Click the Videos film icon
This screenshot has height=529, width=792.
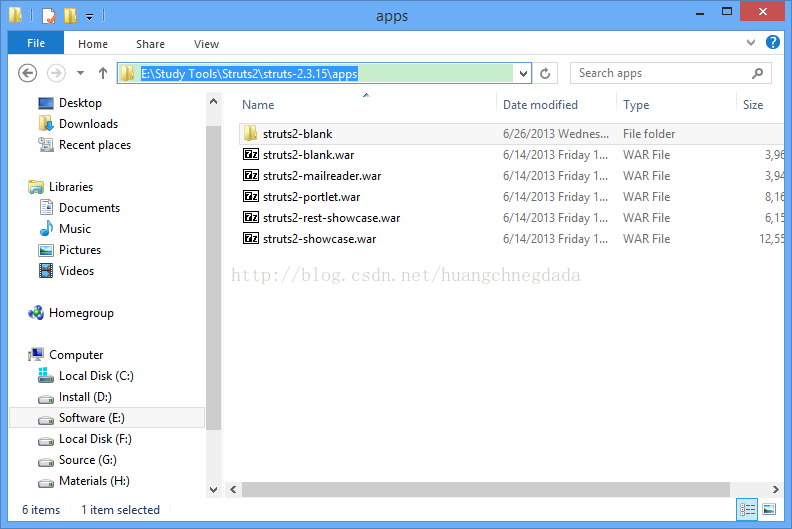pos(46,271)
